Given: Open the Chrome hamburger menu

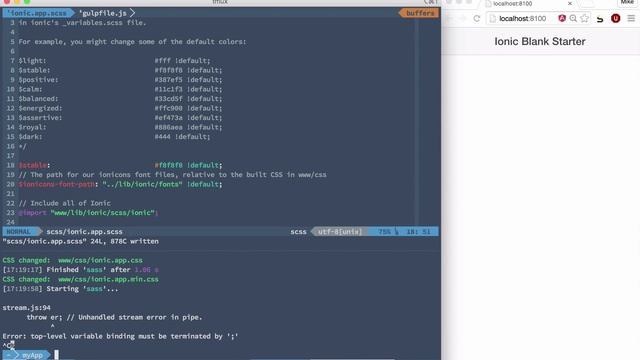Looking at the screenshot, I should 631,18.
